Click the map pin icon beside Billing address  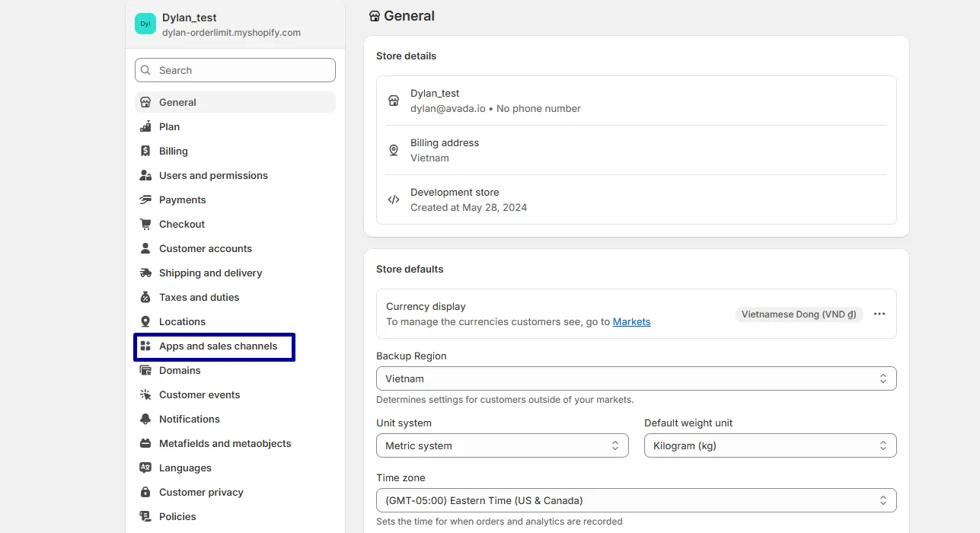(x=394, y=150)
